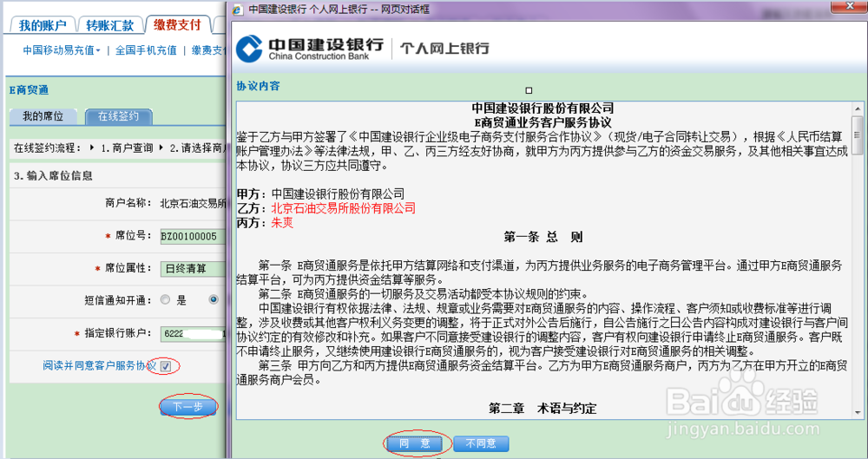Click the China Construction Bank logo

pyautogui.click(x=310, y=49)
